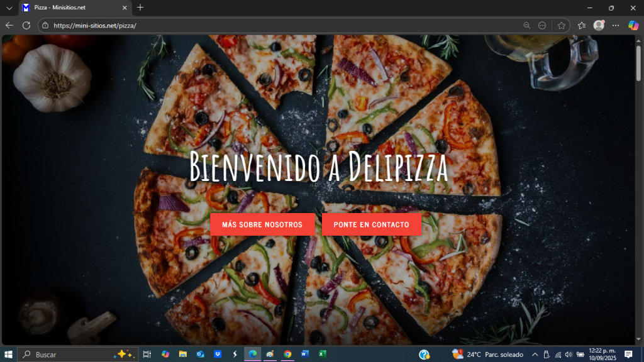The width and height of the screenshot is (644, 362).
Task: Expand the tab actions menu chevron
Action: 9,8
